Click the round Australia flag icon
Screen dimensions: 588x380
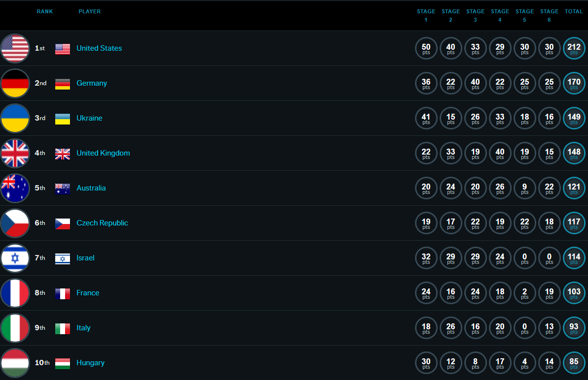point(15,188)
